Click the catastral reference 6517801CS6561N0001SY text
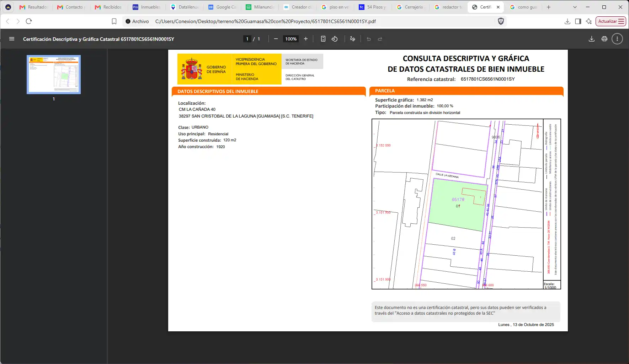The image size is (629, 364). tap(487, 79)
